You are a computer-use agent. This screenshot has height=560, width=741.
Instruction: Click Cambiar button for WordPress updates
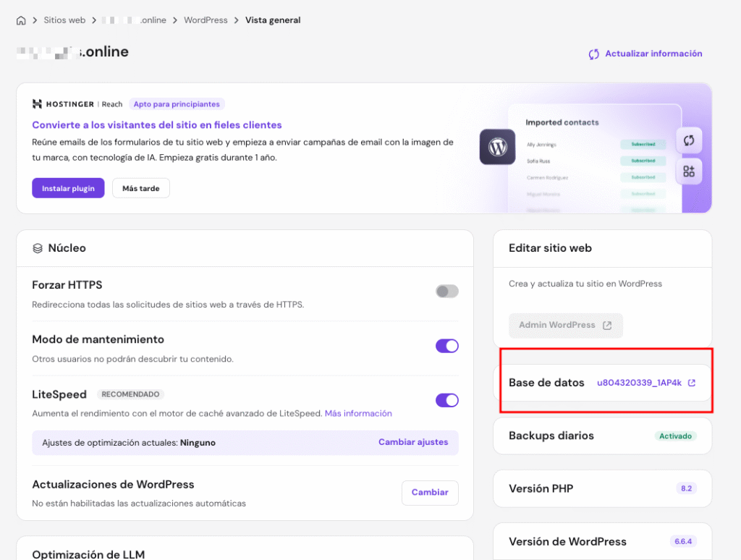click(x=430, y=493)
